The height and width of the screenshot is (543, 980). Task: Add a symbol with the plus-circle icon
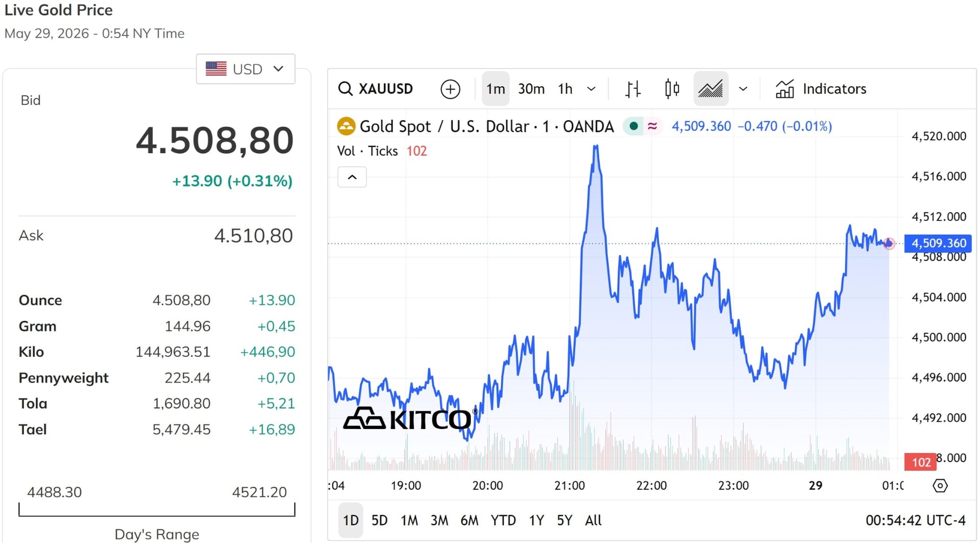click(x=450, y=89)
